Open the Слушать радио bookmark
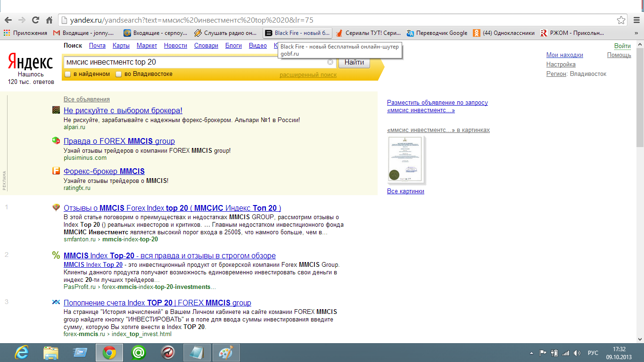The width and height of the screenshot is (644, 362). (225, 33)
